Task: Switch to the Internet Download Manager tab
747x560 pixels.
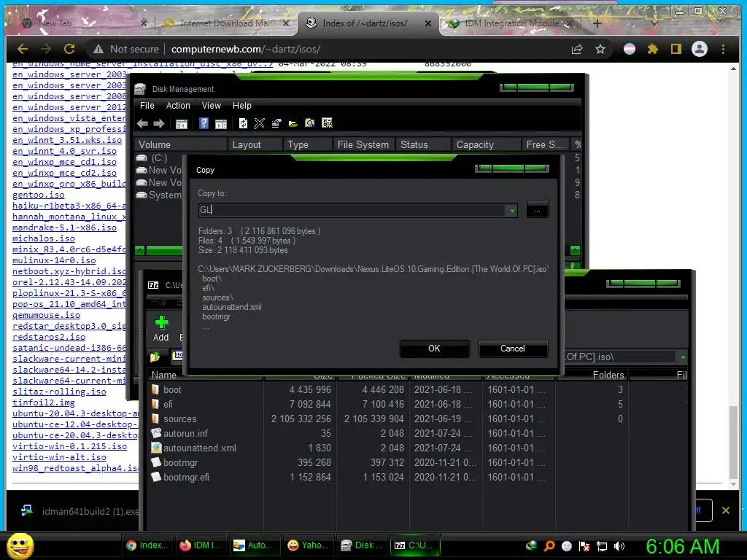Action: point(226,23)
